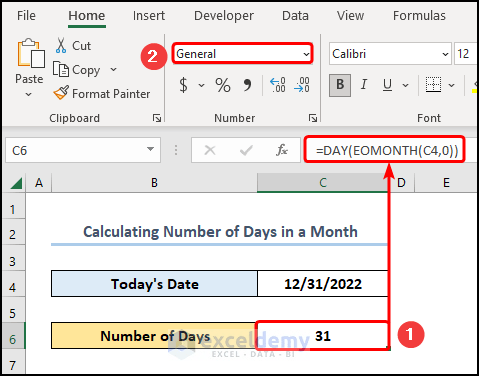Expand the Copy options arrow
Screen dimensions: 479x376
coord(113,69)
